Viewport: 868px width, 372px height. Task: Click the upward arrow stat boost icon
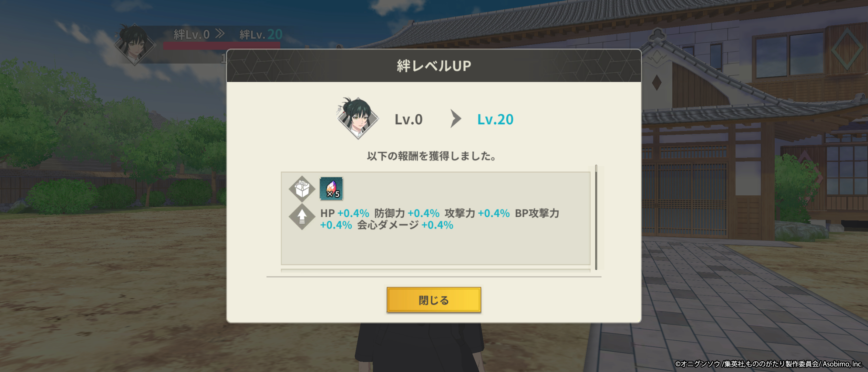[302, 217]
